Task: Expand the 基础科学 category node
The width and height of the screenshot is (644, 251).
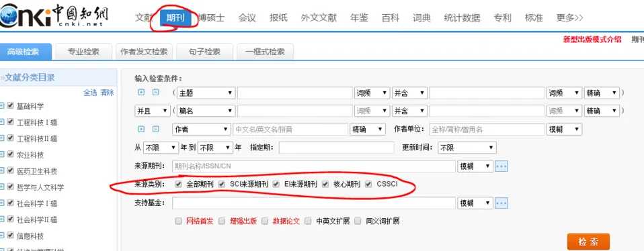Action: pyautogui.click(x=2, y=106)
